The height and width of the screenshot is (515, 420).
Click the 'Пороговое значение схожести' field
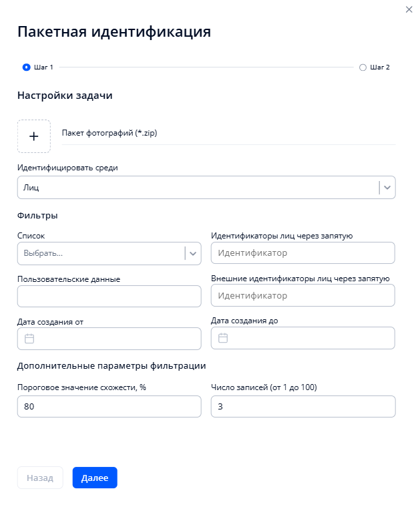pyautogui.click(x=109, y=406)
